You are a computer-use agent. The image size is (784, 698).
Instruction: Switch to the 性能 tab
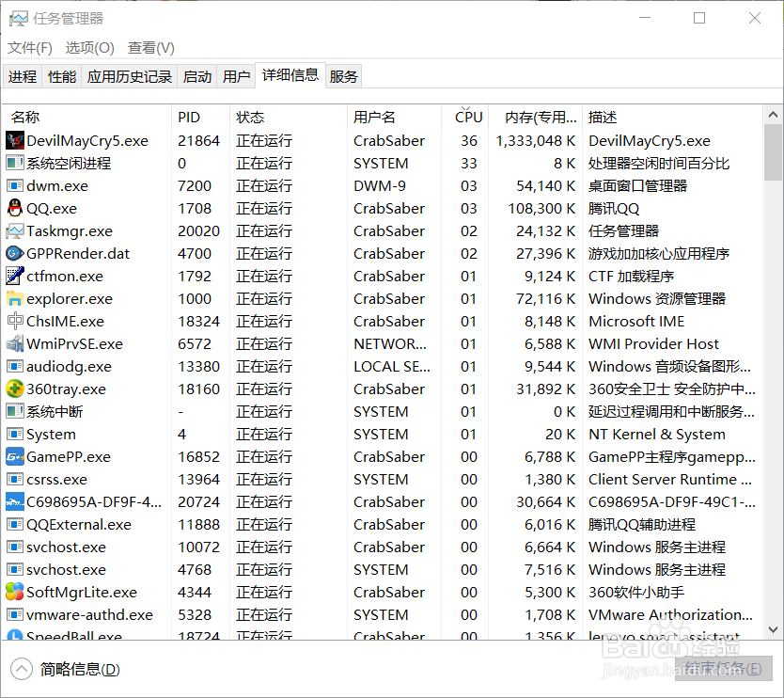click(62, 76)
